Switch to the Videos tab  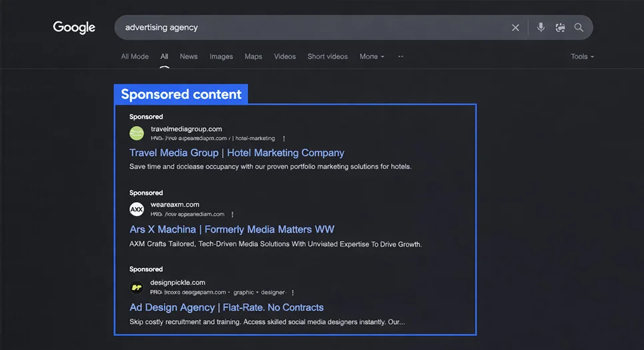point(285,56)
